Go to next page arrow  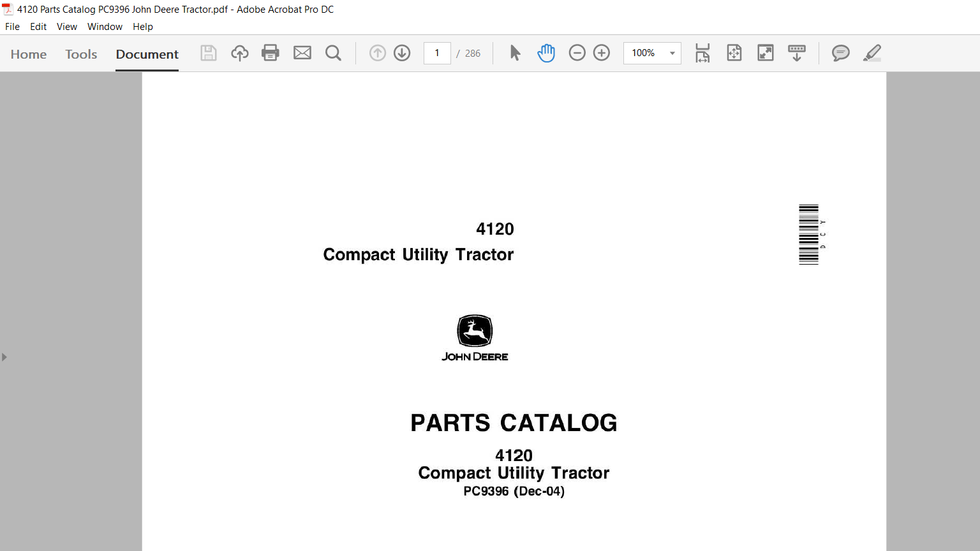(x=402, y=53)
